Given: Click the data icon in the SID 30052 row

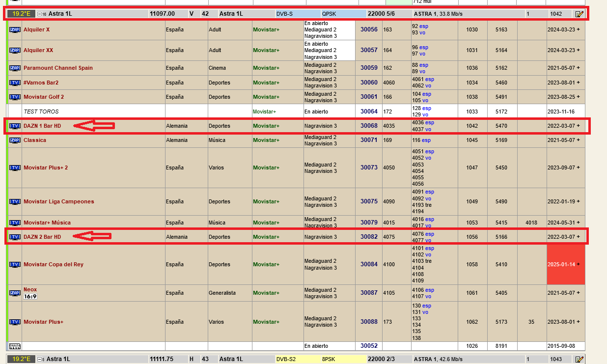Looking at the screenshot, I should tap(15, 346).
